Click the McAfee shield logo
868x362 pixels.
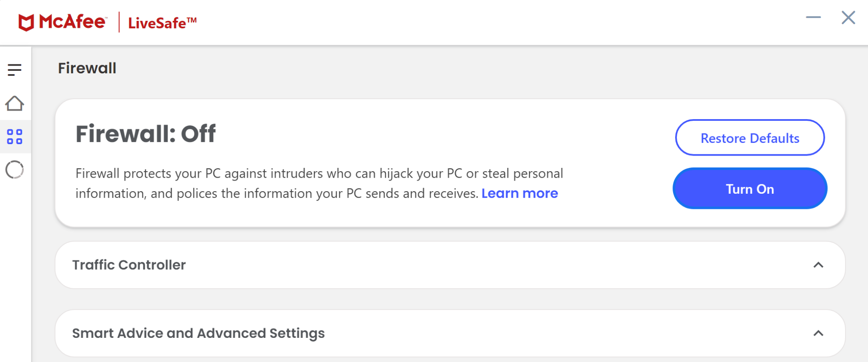point(26,22)
